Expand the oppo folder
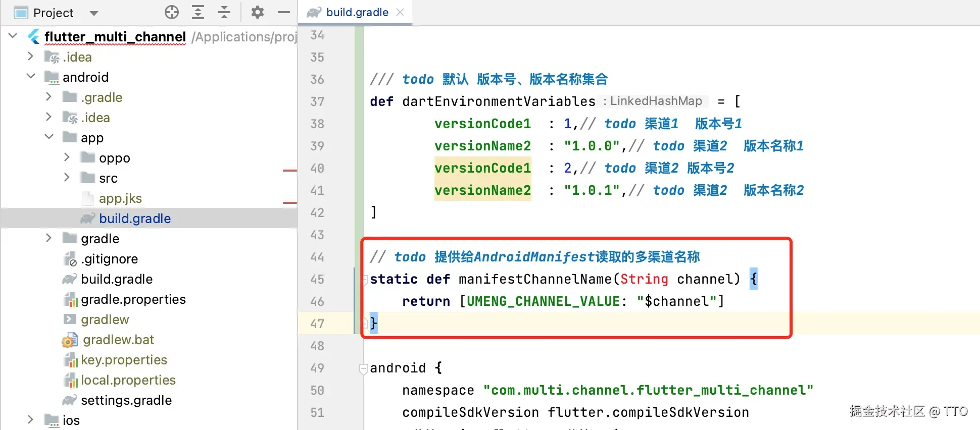This screenshot has height=430, width=980. pyautogui.click(x=67, y=157)
